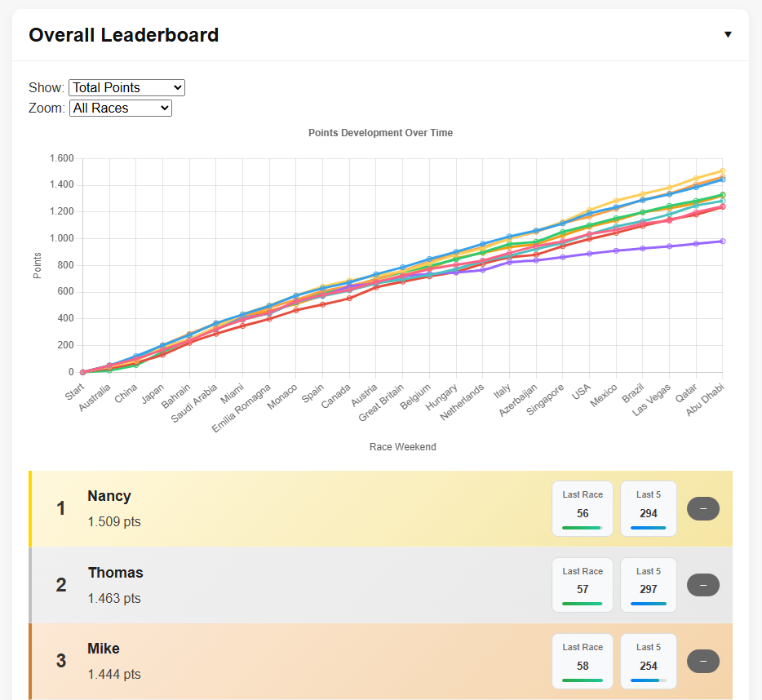Open the Show dropdown showing Total Points

tap(126, 87)
